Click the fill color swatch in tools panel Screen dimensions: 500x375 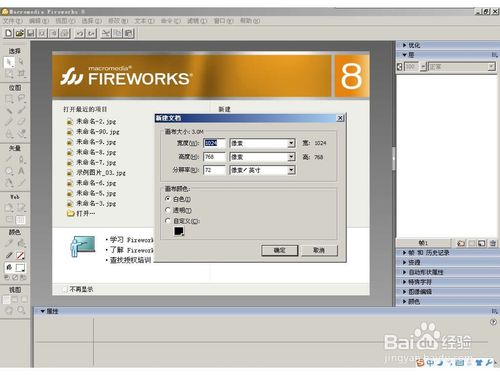pos(20,267)
